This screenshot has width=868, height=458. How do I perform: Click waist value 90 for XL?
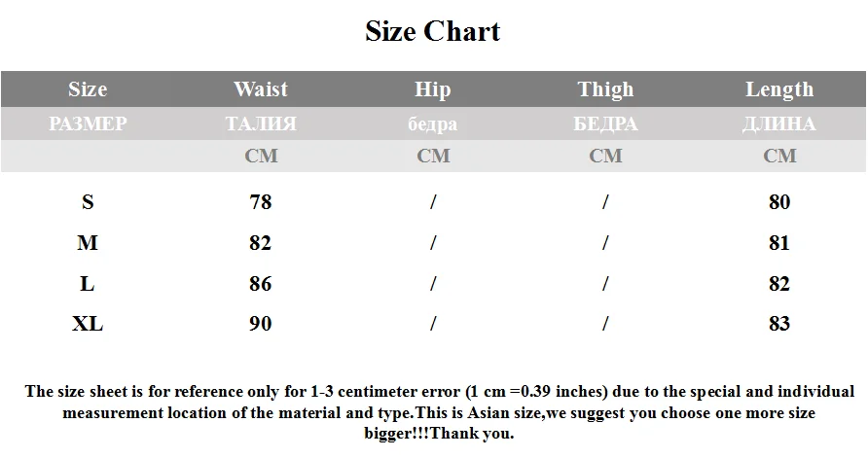[x=261, y=324]
